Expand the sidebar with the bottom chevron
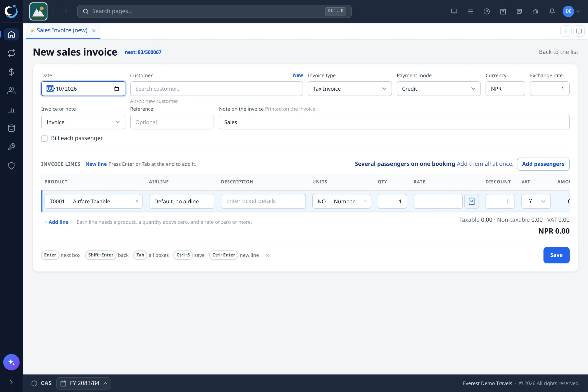588x392 pixels. pos(11,382)
